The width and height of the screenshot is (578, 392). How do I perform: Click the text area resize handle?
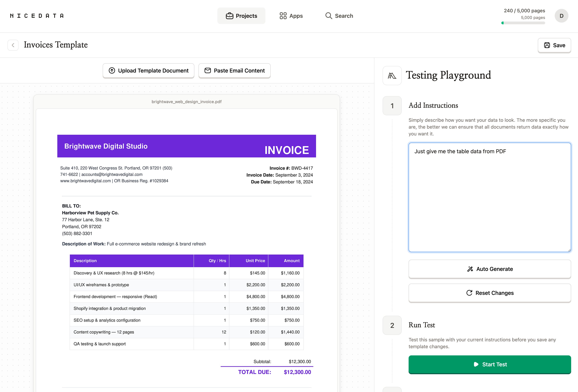pos(569,250)
